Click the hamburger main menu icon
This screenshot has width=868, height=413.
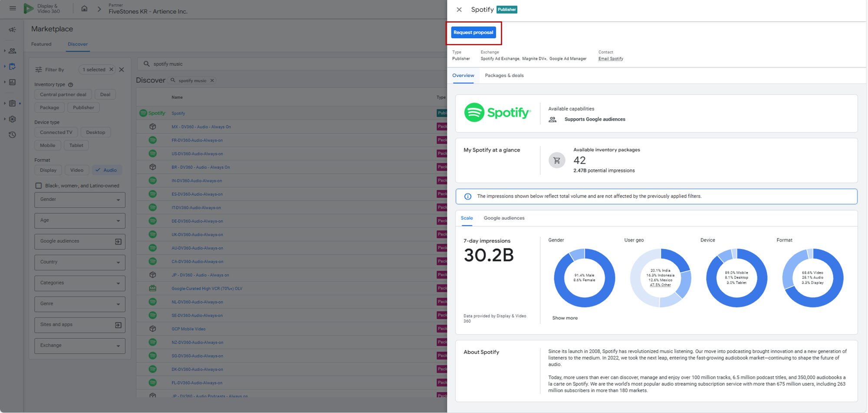click(13, 8)
